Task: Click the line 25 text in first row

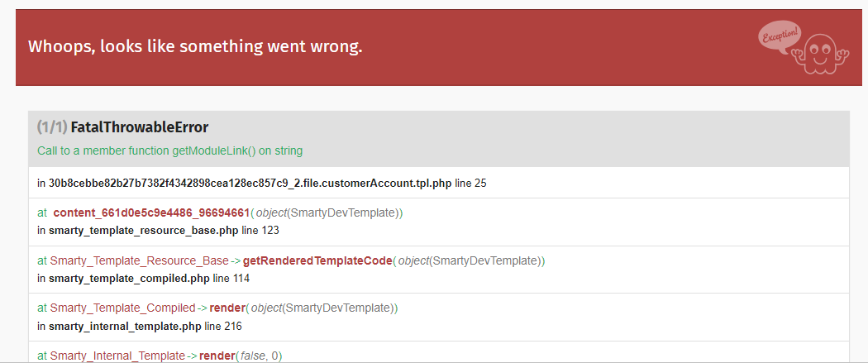Action: (x=470, y=184)
